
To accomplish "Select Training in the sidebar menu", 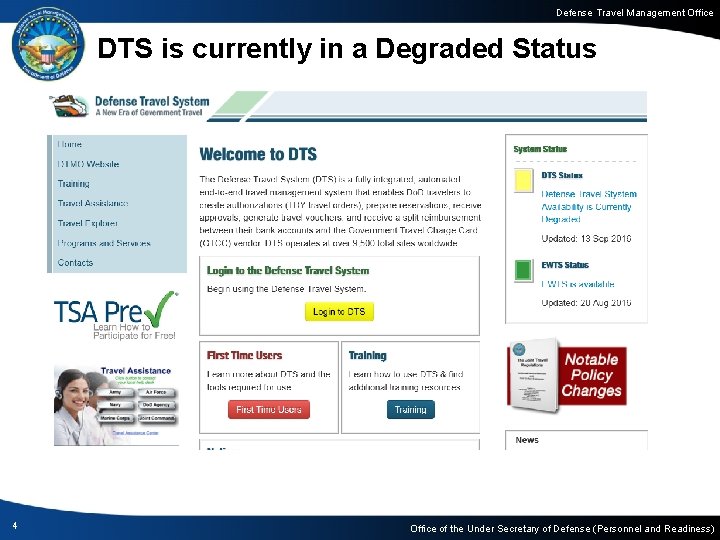I will (x=73, y=184).
